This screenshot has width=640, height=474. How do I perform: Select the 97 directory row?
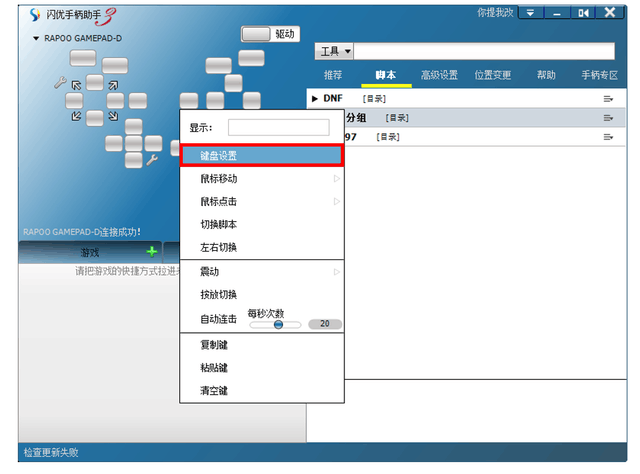[484, 137]
